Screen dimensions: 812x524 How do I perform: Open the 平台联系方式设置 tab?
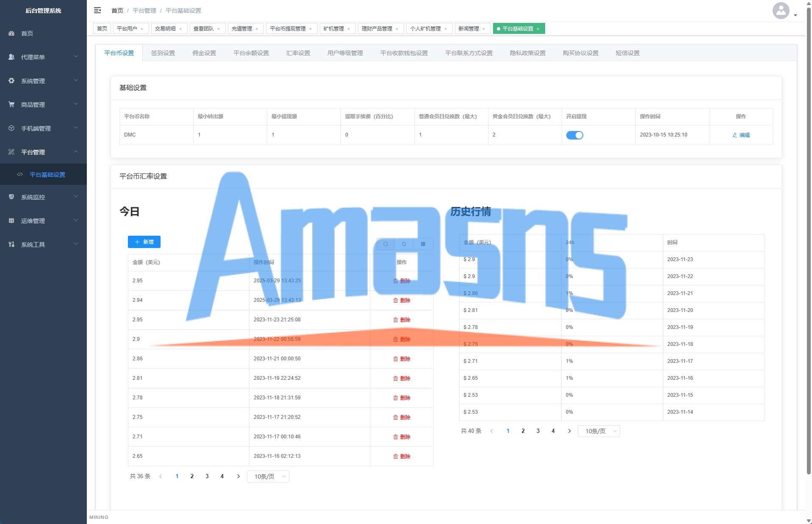pos(469,53)
